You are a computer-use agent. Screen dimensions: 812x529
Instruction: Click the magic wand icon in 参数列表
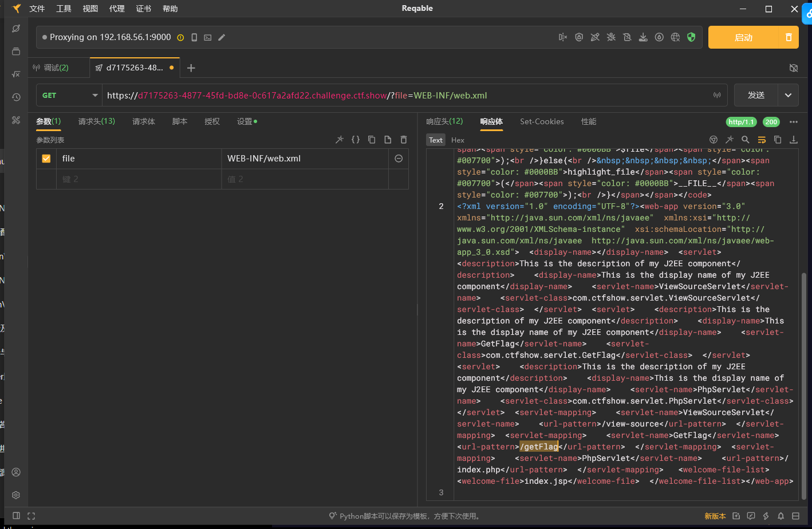(x=340, y=140)
